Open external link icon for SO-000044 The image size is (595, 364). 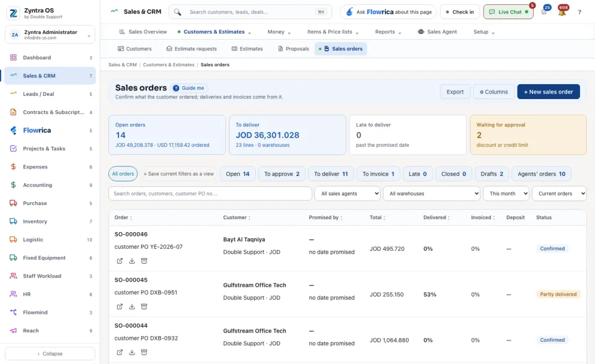point(120,352)
